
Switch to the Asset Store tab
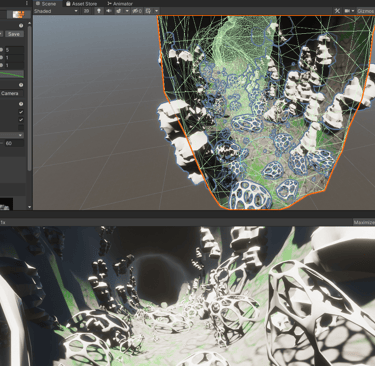coord(81,4)
